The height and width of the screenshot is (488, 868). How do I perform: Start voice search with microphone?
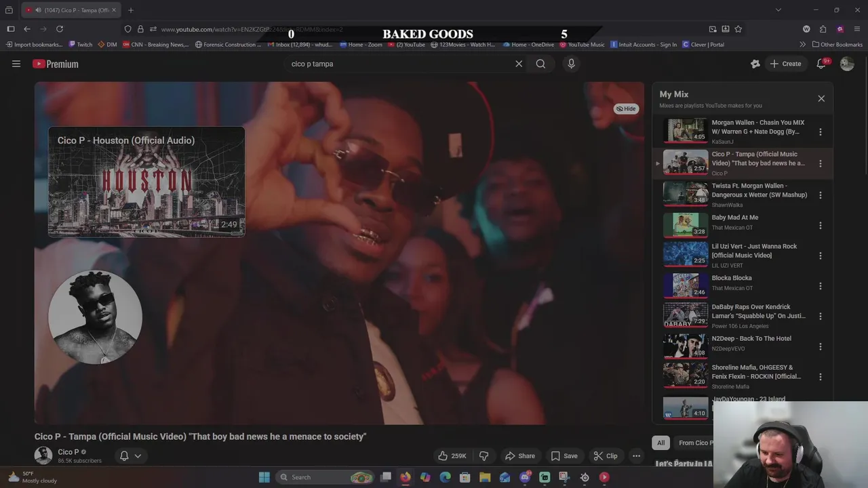pos(571,64)
